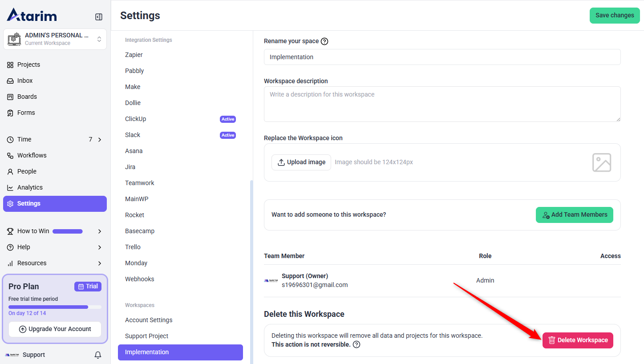Viewport: 644px width, 364px height.
Task: Expand the Resources submenu arrow
Action: (x=100, y=263)
